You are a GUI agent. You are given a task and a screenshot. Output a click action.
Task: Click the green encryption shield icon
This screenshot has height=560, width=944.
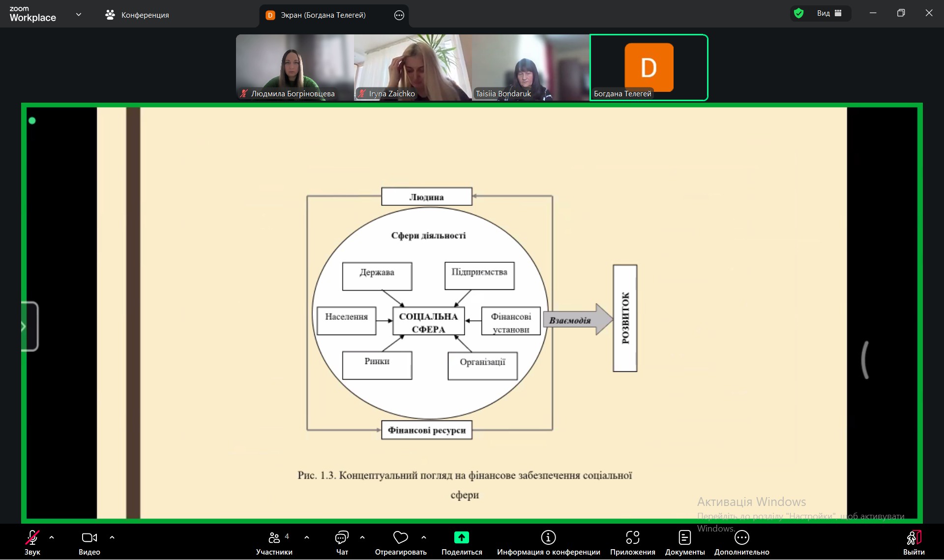click(799, 13)
